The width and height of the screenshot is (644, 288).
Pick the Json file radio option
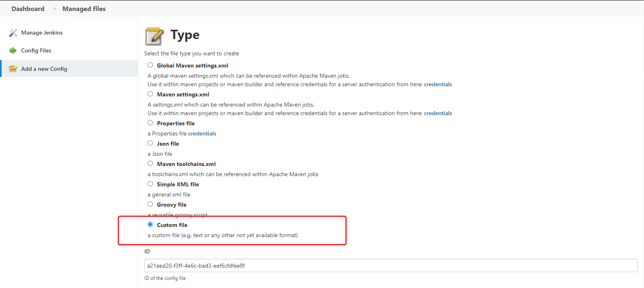[150, 143]
